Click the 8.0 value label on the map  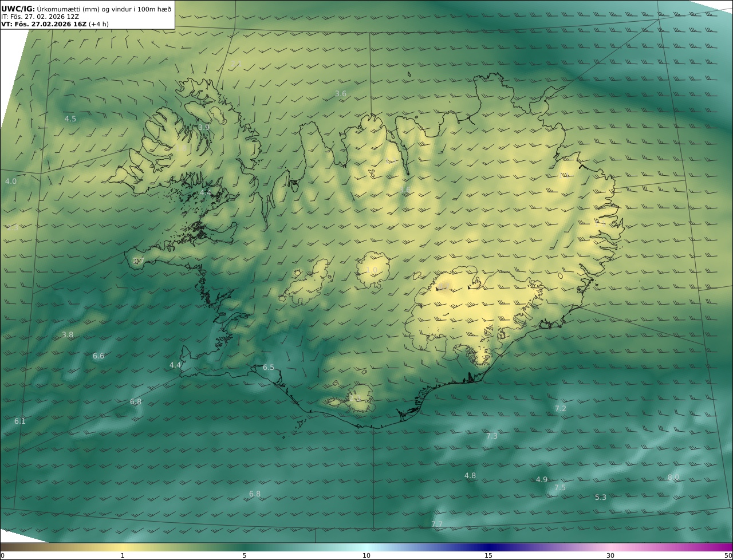coord(673,478)
